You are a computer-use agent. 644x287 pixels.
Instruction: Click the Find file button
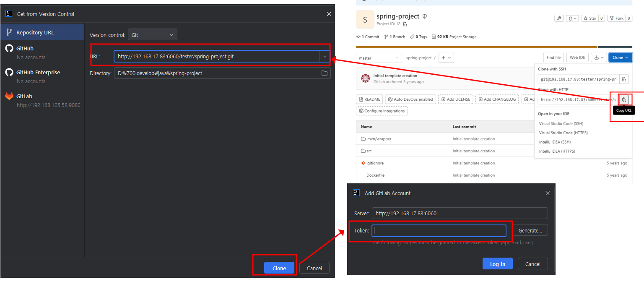point(553,57)
